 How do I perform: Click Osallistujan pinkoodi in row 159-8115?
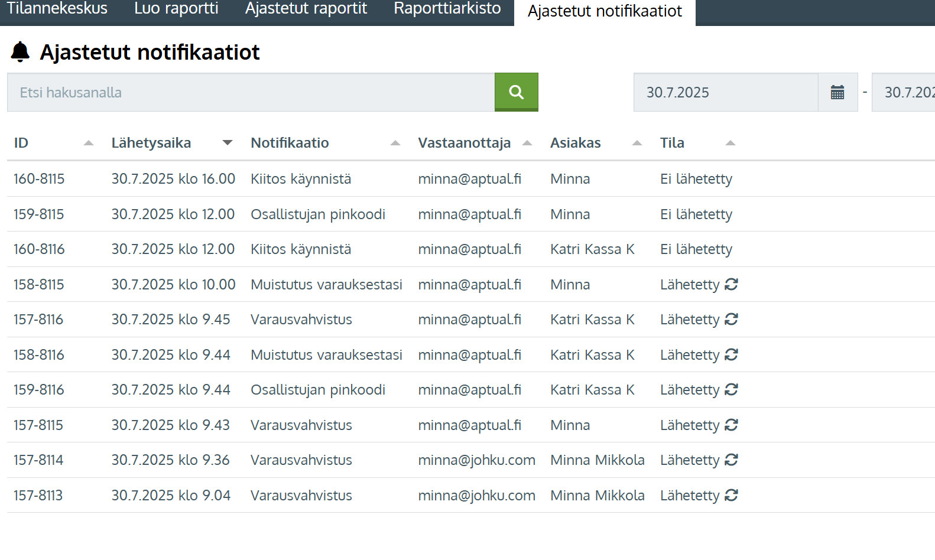(318, 214)
